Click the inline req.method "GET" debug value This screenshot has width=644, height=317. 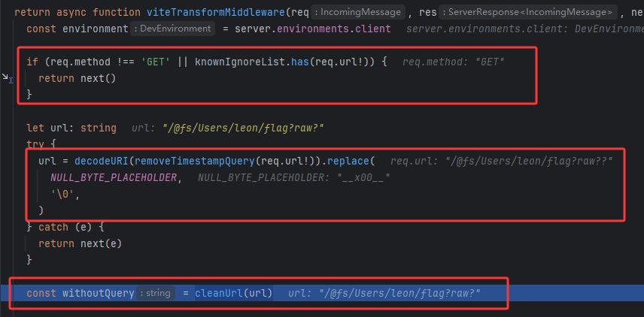pyautogui.click(x=453, y=61)
